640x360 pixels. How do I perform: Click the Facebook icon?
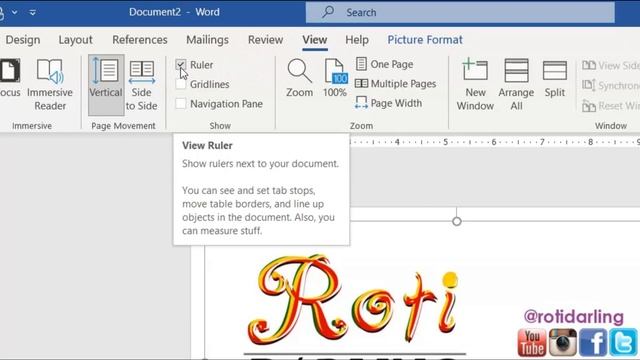coord(593,342)
